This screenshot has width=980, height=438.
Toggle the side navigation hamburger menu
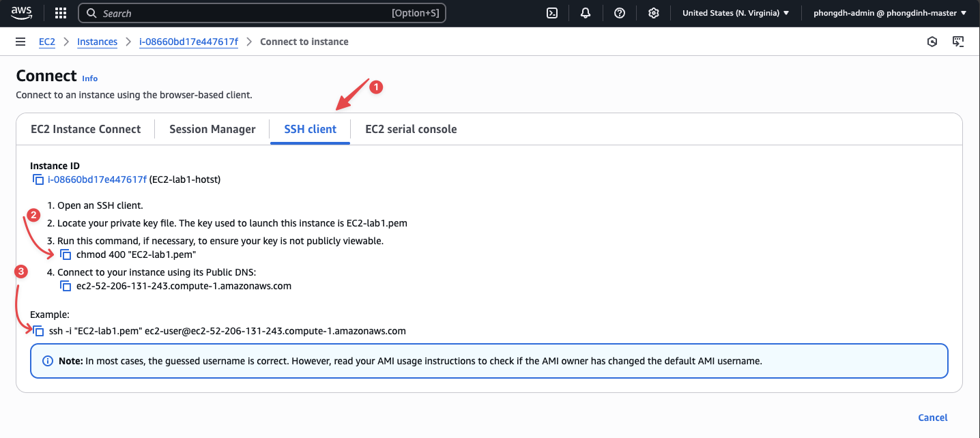pos(20,42)
